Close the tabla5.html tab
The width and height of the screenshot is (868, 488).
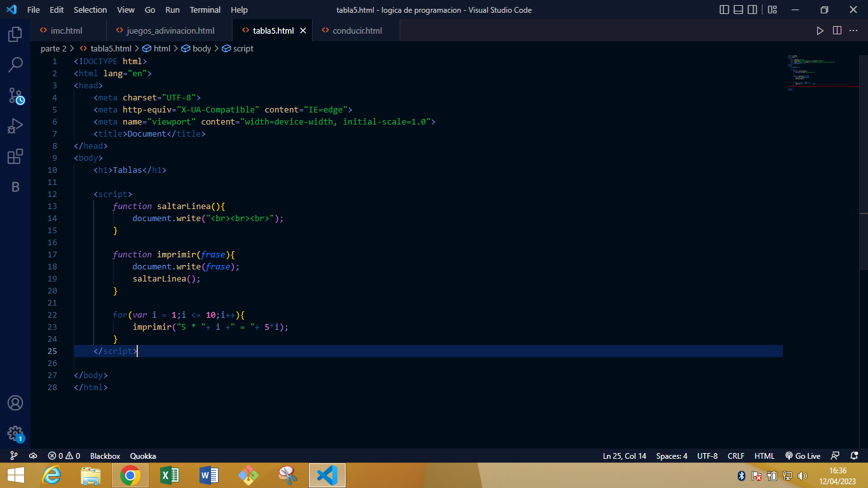(x=303, y=30)
